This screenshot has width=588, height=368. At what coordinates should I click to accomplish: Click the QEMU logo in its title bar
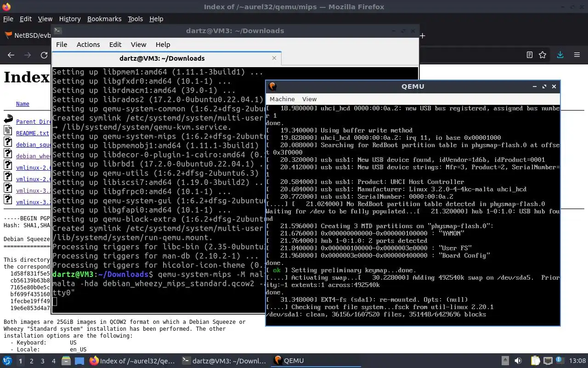click(x=272, y=86)
